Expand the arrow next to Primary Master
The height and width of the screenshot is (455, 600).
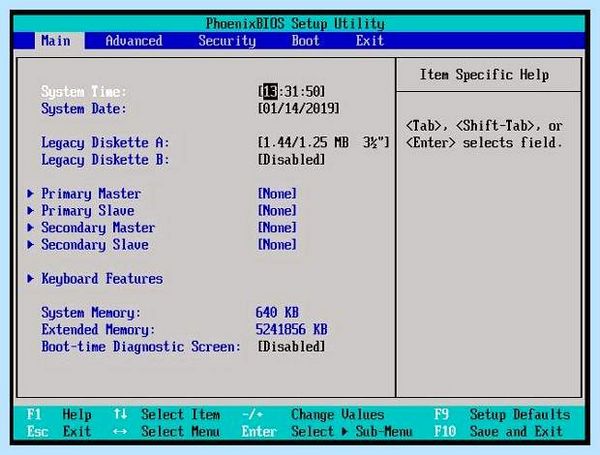pos(31,194)
